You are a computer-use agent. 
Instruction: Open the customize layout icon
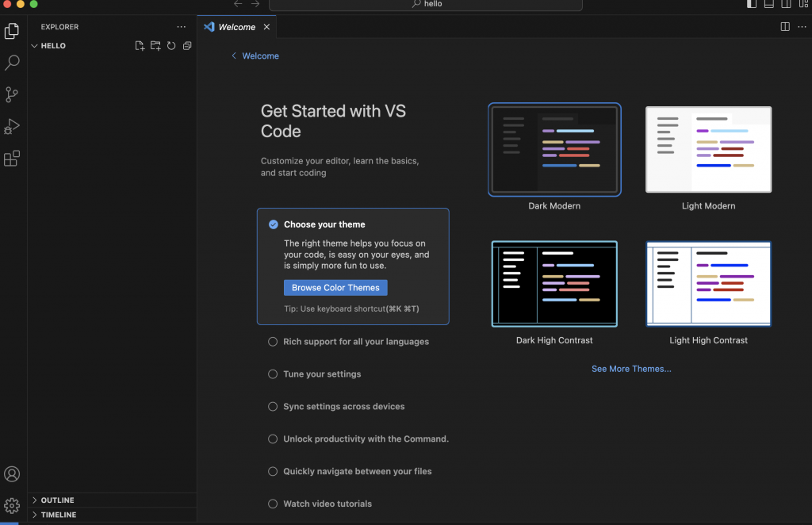804,4
